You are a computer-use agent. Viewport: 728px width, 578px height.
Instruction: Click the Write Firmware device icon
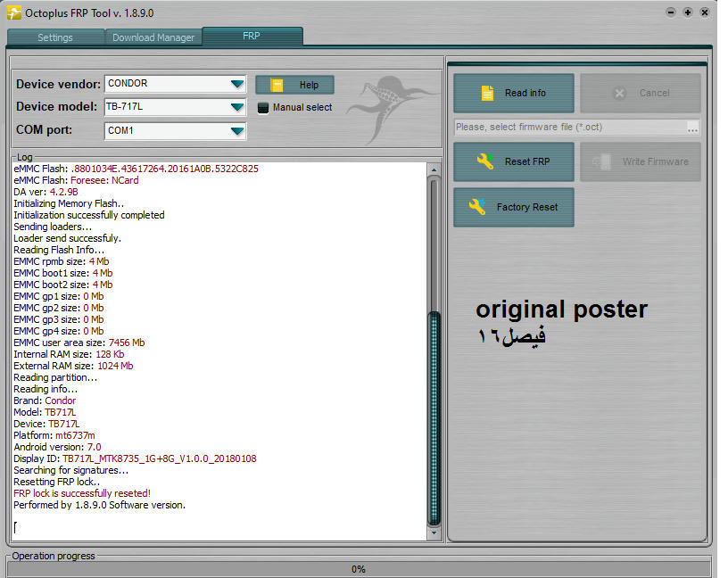pyautogui.click(x=604, y=161)
